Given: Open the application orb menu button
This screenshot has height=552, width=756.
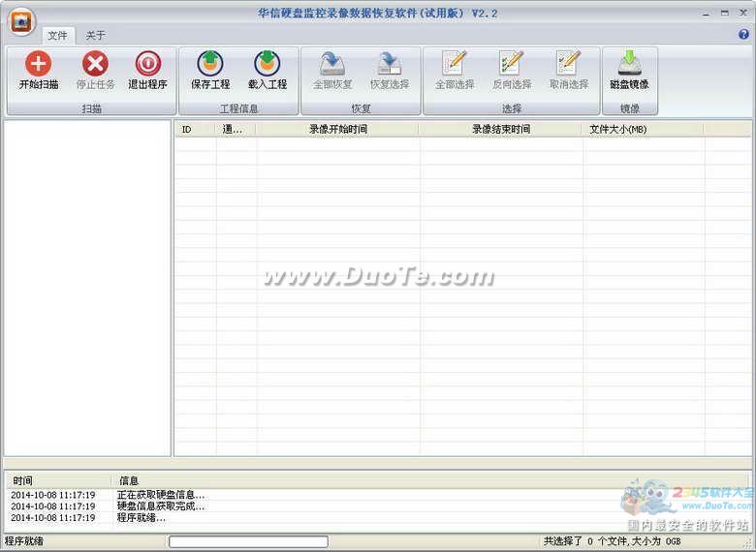Looking at the screenshot, I should click(x=21, y=21).
